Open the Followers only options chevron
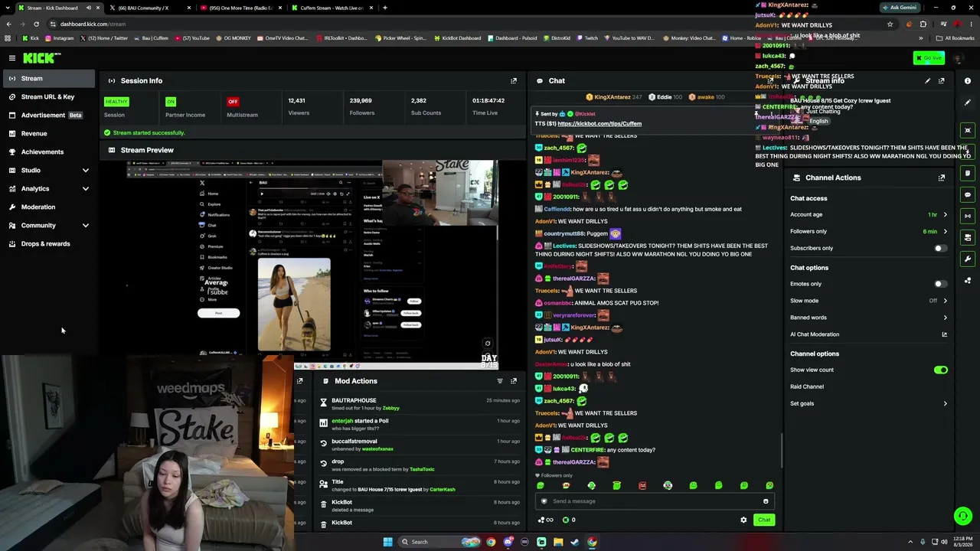 [945, 231]
